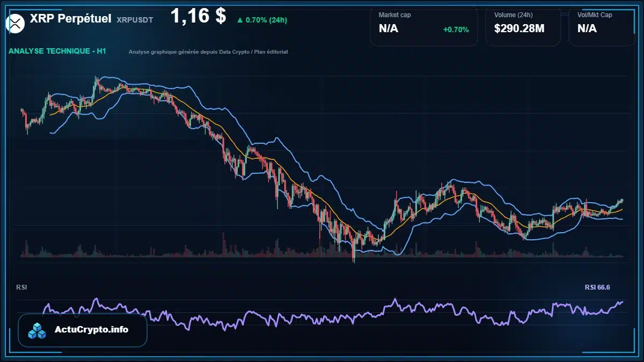Image resolution: width=644 pixels, height=362 pixels.
Task: Click the +0.70% value in Market cap card
Action: pyautogui.click(x=456, y=29)
